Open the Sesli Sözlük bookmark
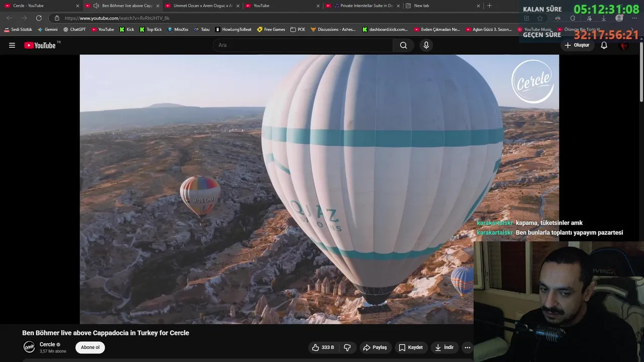 tap(18, 30)
